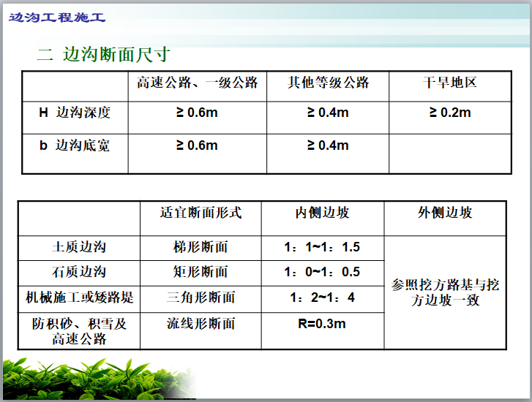The width and height of the screenshot is (532, 402).
Task: Select the 机械施工或矮路堤 row label
Action: 79,297
